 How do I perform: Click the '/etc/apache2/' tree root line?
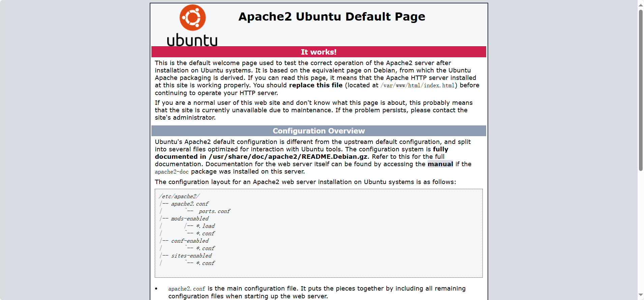click(x=179, y=197)
